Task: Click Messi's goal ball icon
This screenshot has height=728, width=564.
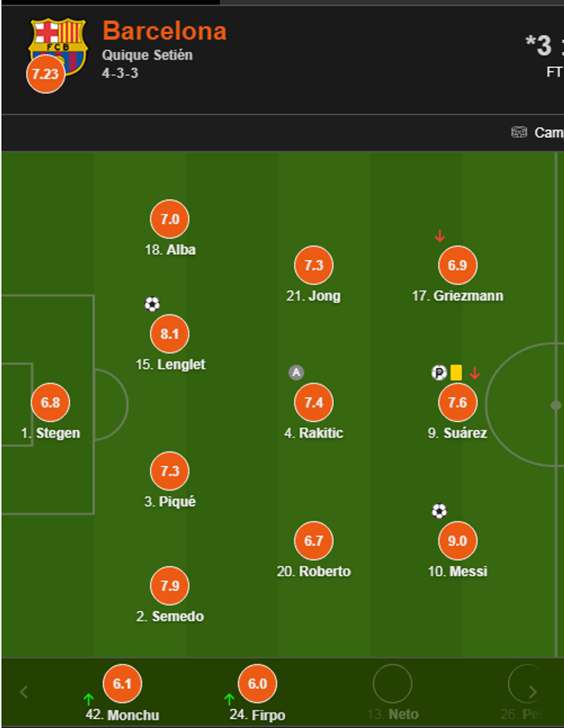Action: pos(439,511)
